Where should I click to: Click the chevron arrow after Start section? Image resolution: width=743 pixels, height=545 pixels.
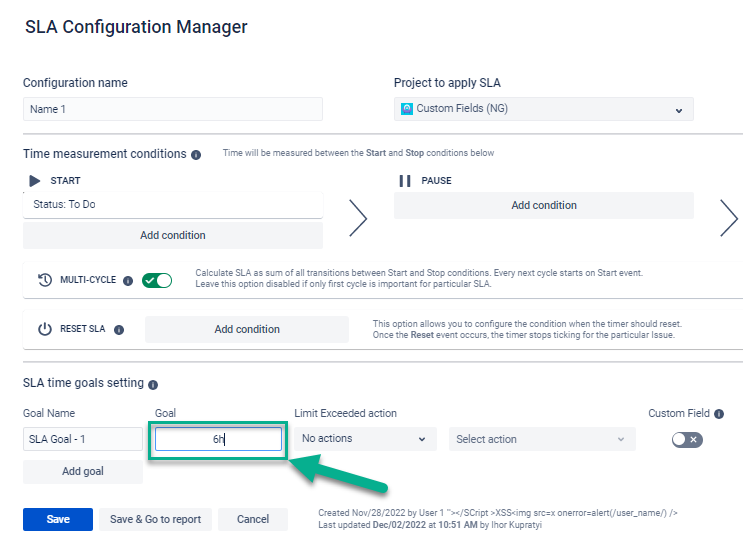tap(358, 217)
